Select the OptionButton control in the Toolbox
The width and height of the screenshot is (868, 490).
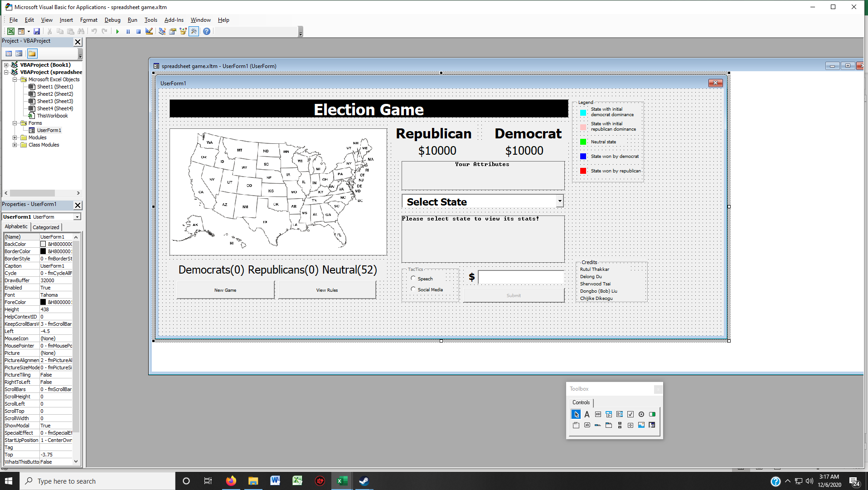click(641, 414)
